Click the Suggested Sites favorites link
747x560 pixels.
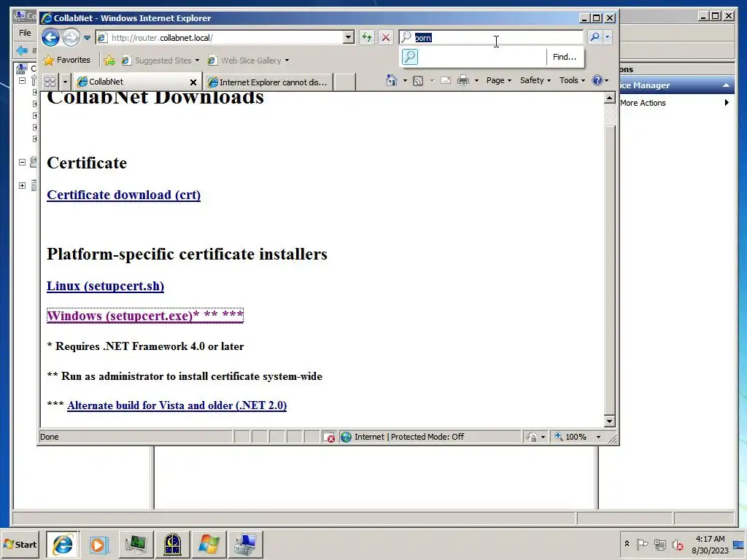click(x=160, y=61)
